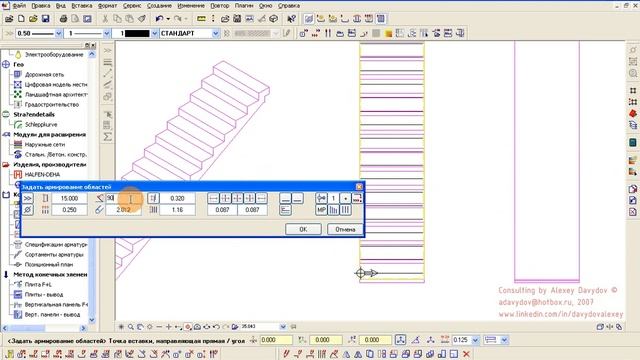Toggle the rightmost bar alignment button in dialog

click(261, 198)
